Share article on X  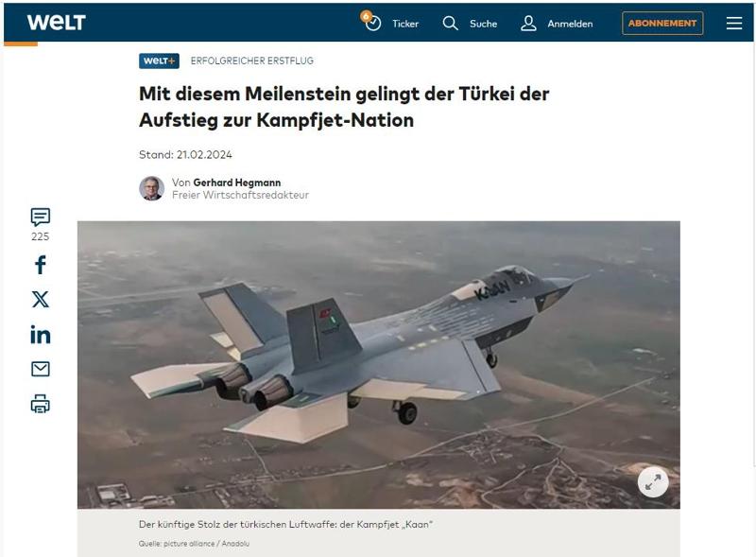[41, 299]
